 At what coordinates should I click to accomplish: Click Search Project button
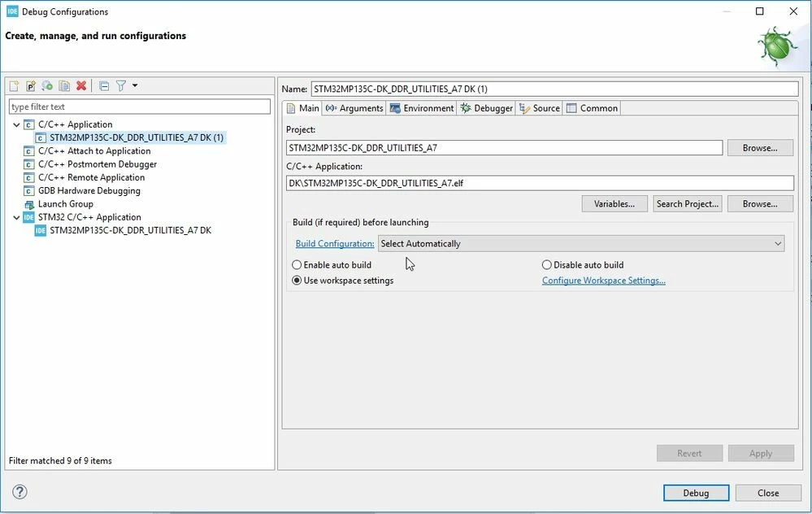(687, 204)
